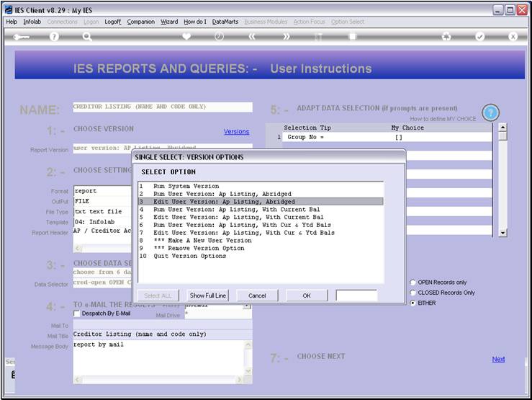The image size is (532, 400).
Task: Open the help question mark toolbar icon
Action: point(54,36)
